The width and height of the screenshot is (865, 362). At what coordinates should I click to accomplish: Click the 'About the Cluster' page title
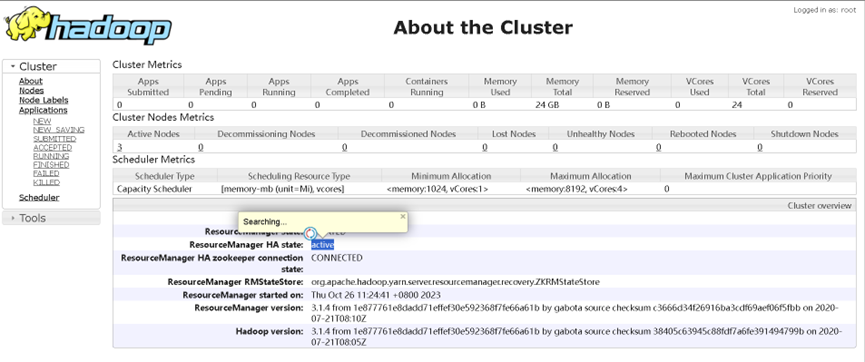click(x=483, y=27)
